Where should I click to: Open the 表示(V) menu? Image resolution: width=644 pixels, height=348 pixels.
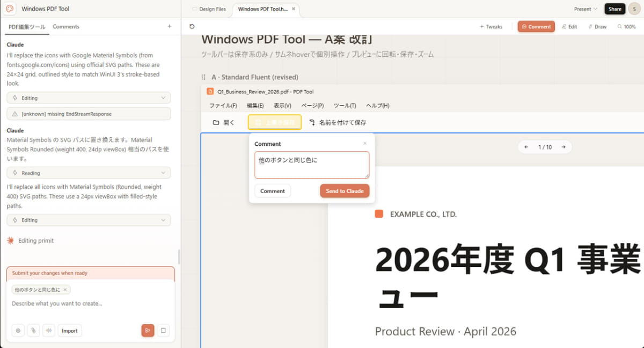[282, 106]
